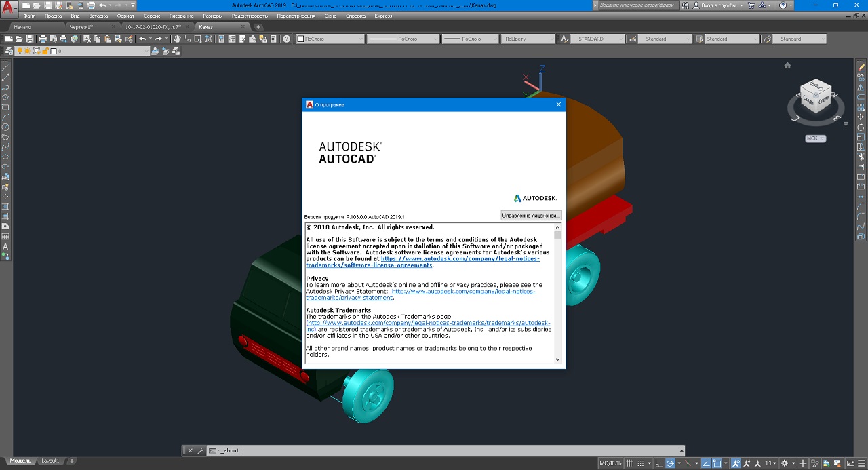868x470 pixels.
Task: Click the ПоСлою color swatch dropdown
Action: 330,39
